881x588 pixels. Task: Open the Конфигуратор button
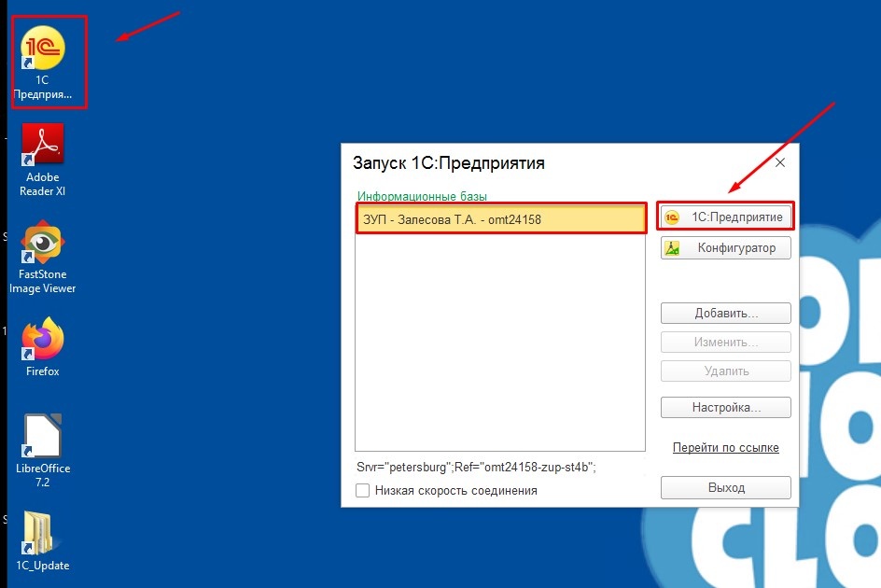pyautogui.click(x=725, y=248)
